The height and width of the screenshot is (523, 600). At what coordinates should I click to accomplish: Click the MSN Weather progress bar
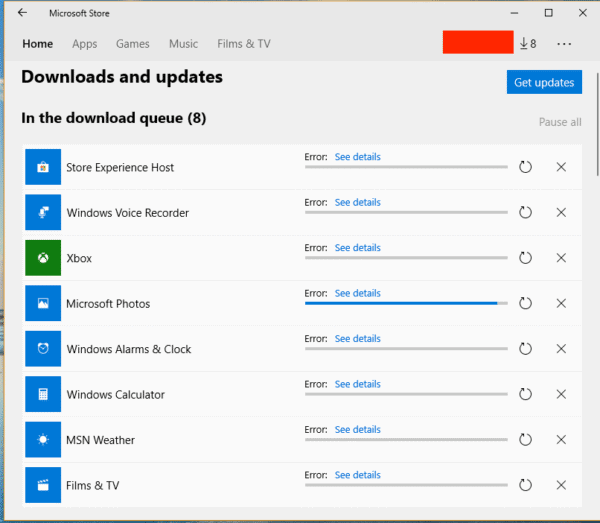[406, 439]
